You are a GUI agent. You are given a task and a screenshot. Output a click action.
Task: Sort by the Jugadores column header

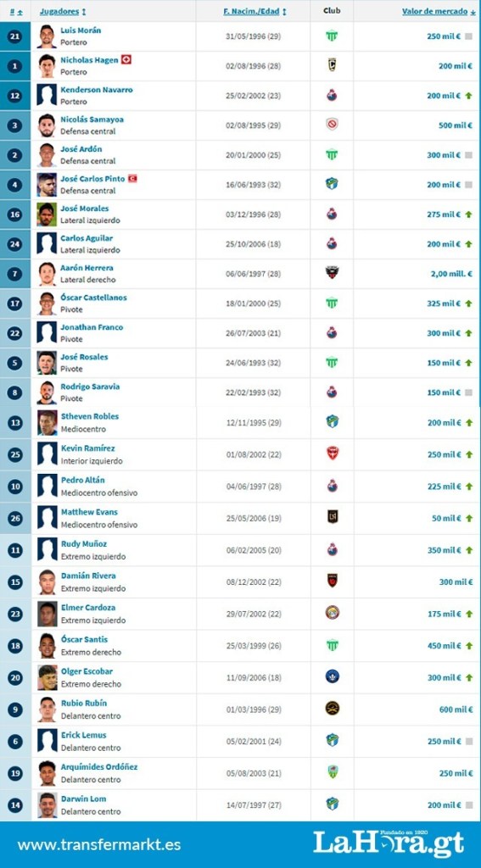(x=63, y=11)
